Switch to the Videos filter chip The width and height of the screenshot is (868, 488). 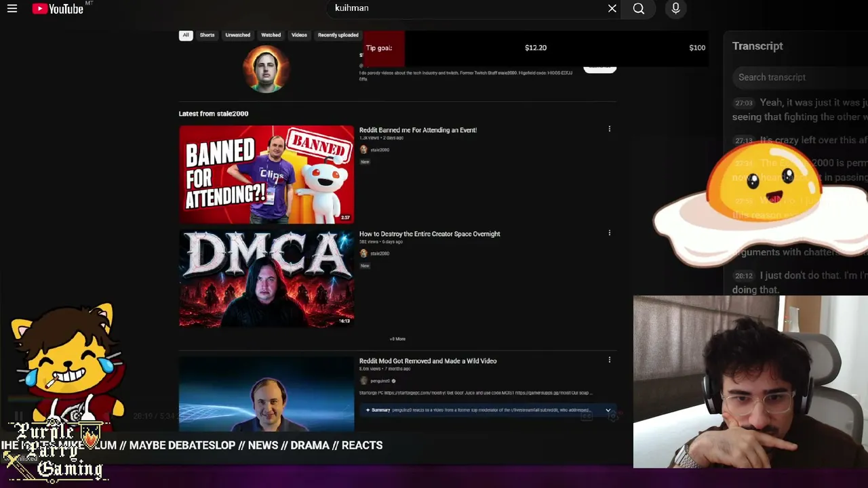tap(299, 35)
